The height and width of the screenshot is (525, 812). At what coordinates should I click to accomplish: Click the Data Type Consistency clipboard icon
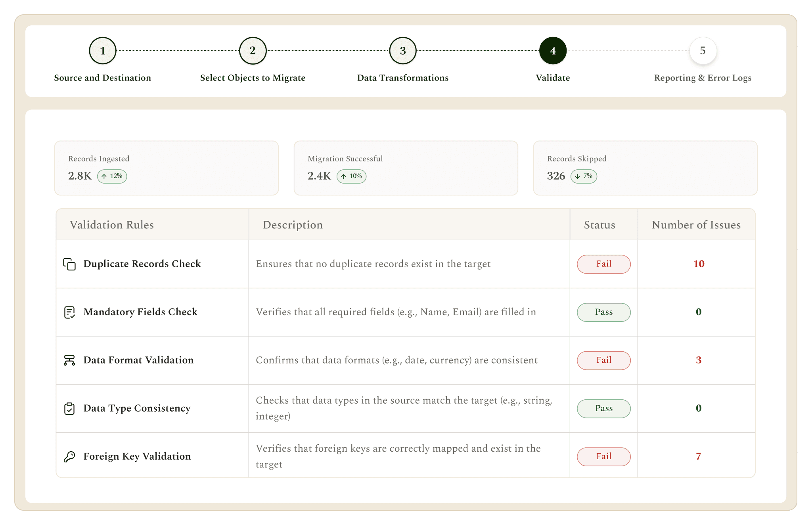coord(69,408)
